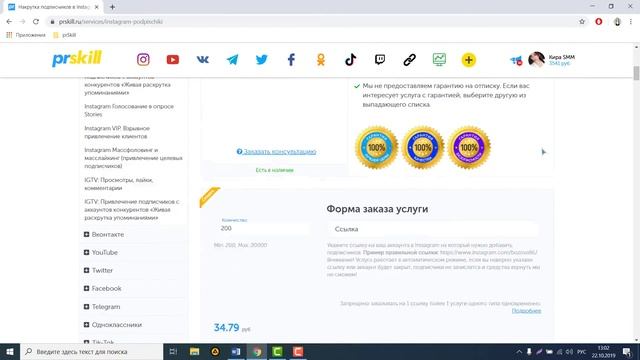Image resolution: width=640 pixels, height=360 pixels.
Task: Click Заказать консультацию link
Action: (x=276, y=151)
